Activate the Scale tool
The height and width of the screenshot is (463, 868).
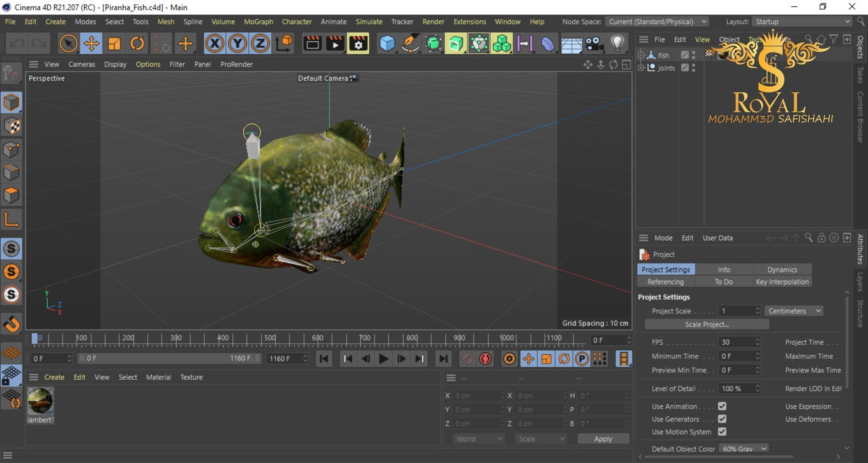coord(114,44)
